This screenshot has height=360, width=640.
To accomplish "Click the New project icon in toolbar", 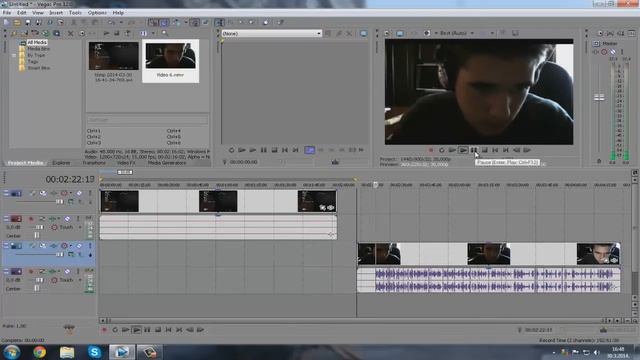I will (x=7, y=22).
